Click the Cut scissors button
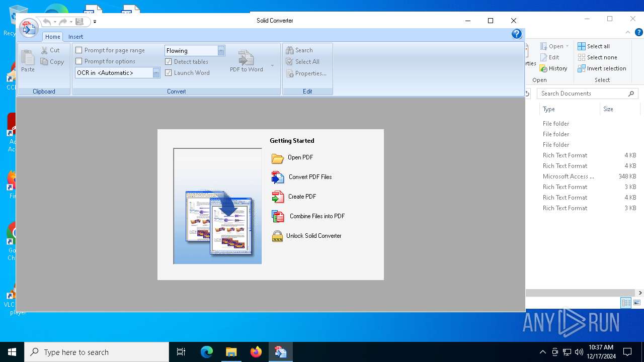644x362 pixels. pyautogui.click(x=50, y=50)
